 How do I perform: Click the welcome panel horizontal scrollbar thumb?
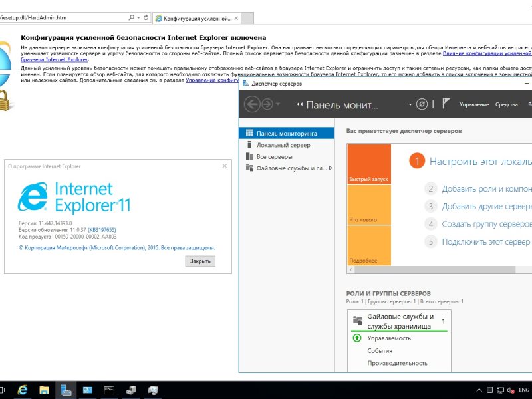click(x=435, y=270)
